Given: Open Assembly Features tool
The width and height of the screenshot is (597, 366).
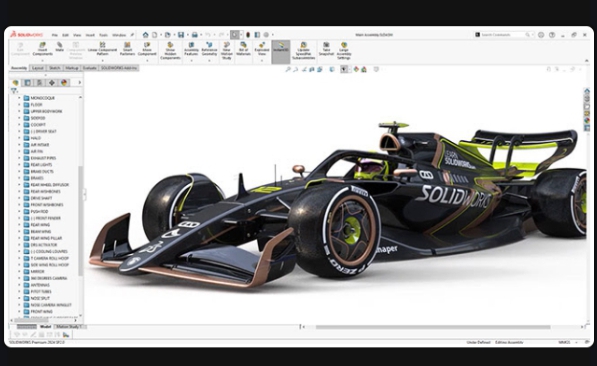Looking at the screenshot, I should [191, 49].
